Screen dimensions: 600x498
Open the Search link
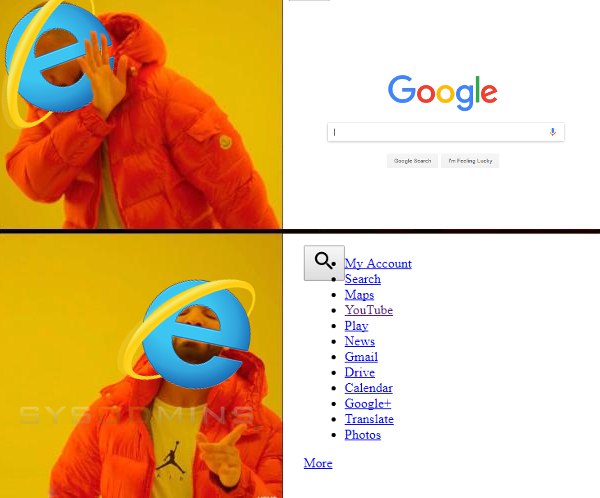coord(363,279)
